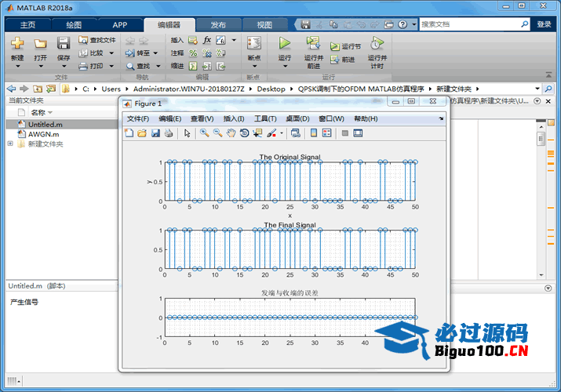Click the Link Plot icon
The width and height of the screenshot is (561, 392).
pos(295,133)
